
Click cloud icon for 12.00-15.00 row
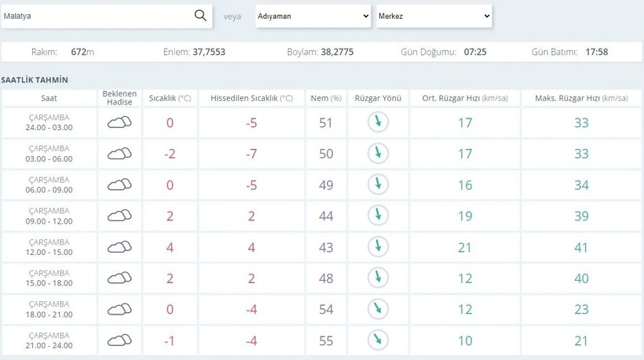point(119,247)
